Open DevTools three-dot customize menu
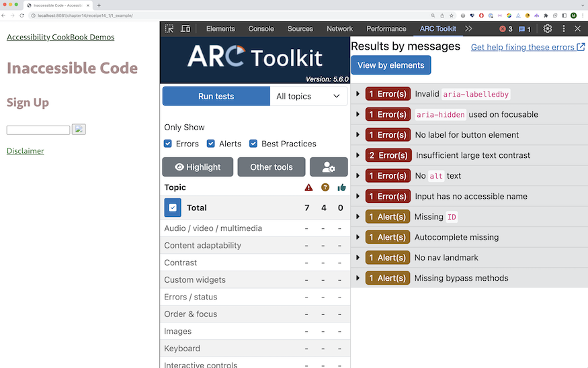The width and height of the screenshot is (588, 368). [x=564, y=29]
